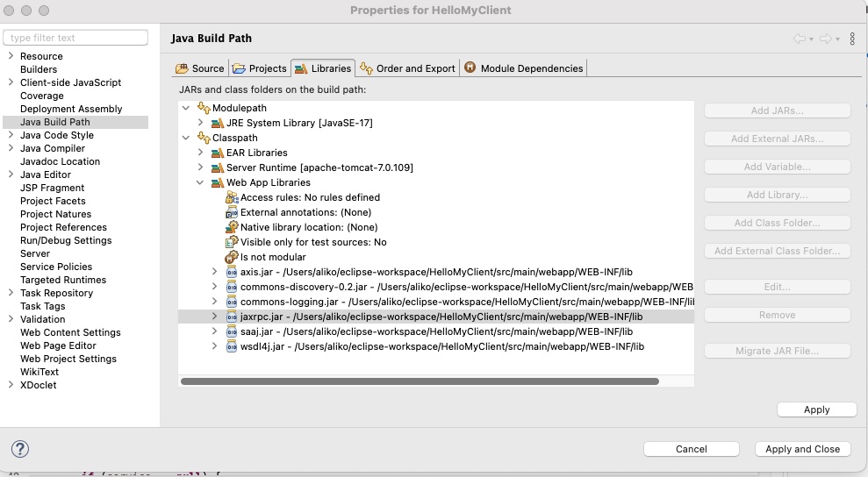Click the Classpath icon

pos(204,138)
